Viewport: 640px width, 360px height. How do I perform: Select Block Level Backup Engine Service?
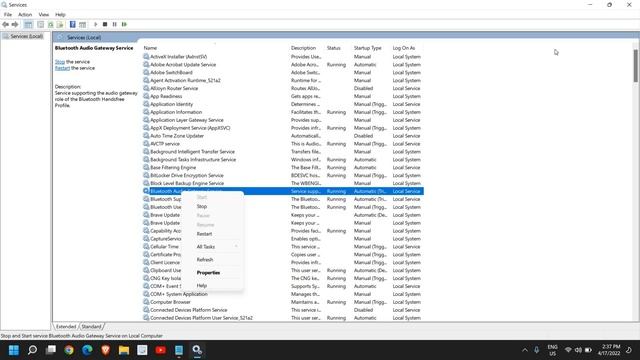(x=187, y=183)
